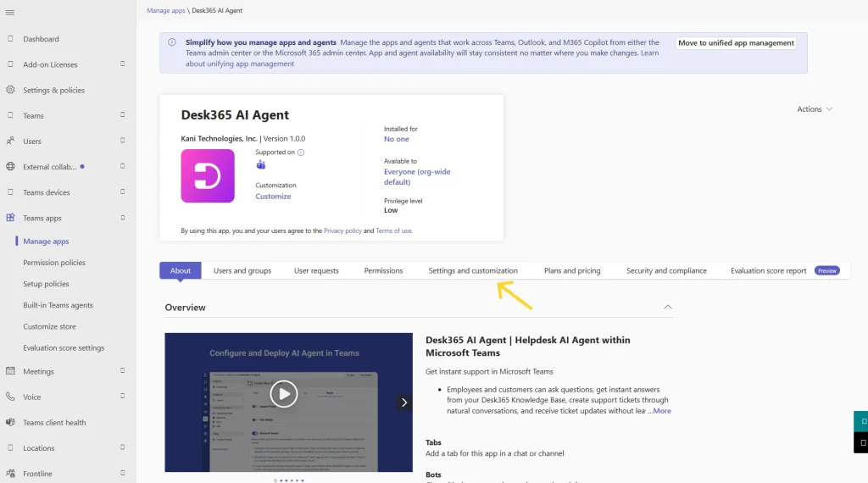Image resolution: width=868 pixels, height=483 pixels.
Task: Click the Teams apps grid icon
Action: point(10,218)
